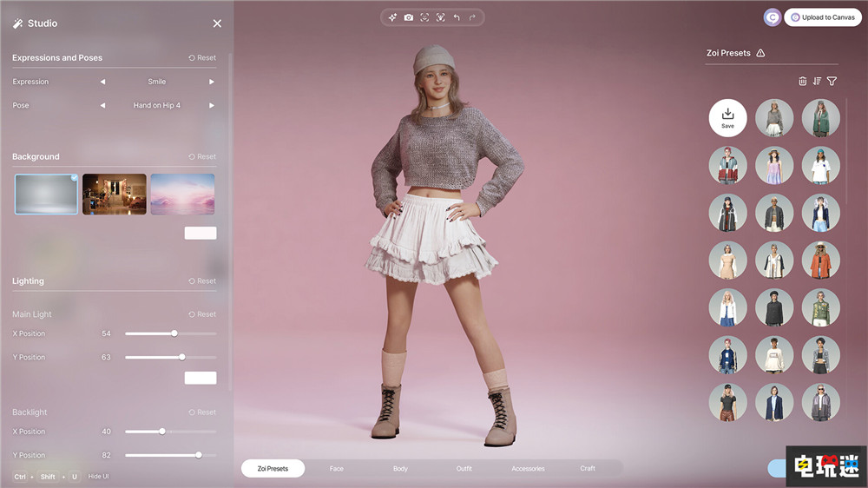Open the filter funnel for Zoi Presets
This screenshot has height=488, width=868.
point(832,81)
